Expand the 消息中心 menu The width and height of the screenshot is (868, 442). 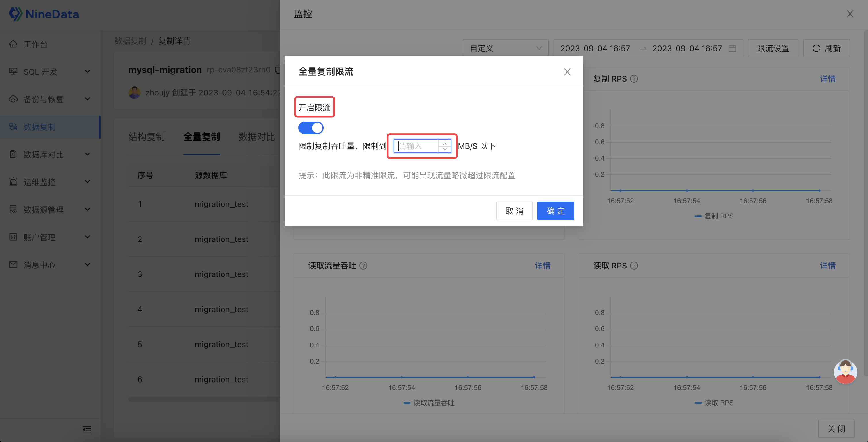(87, 264)
